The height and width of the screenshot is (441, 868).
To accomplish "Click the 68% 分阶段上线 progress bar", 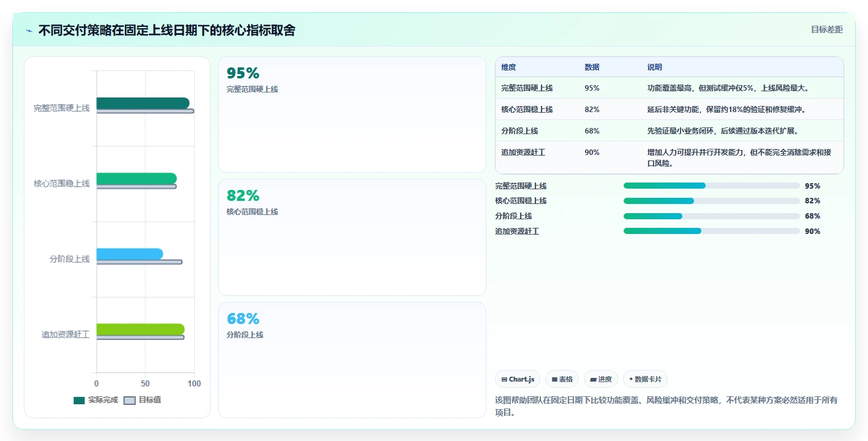I will 712,216.
